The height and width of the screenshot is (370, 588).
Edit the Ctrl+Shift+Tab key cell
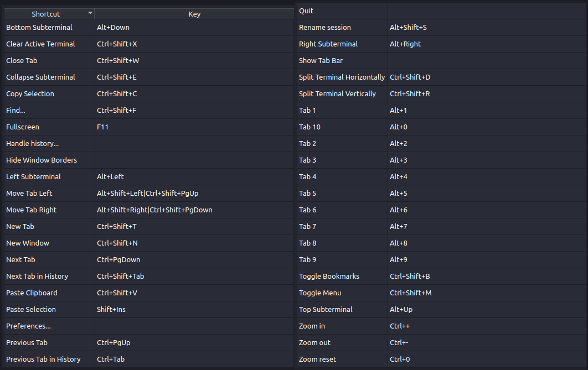coord(194,277)
